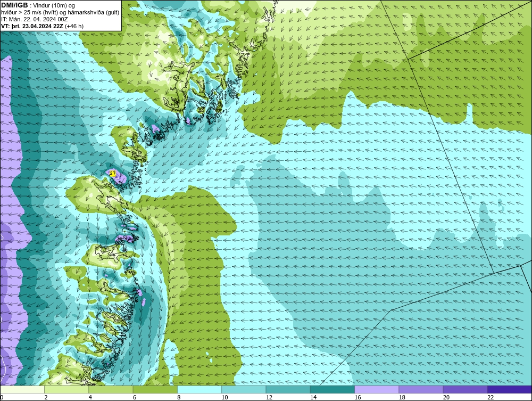Click the valid time line 'VT: þri. 23.04.2024 22Z'
Viewport: 532px width, 401px height.
pyautogui.click(x=32, y=26)
